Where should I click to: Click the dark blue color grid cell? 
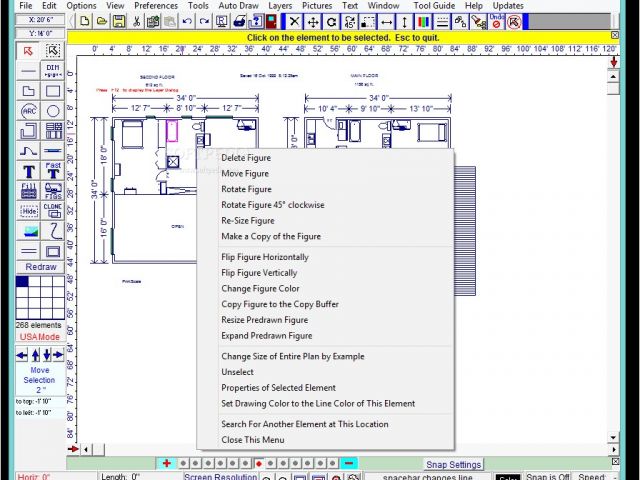[22, 283]
